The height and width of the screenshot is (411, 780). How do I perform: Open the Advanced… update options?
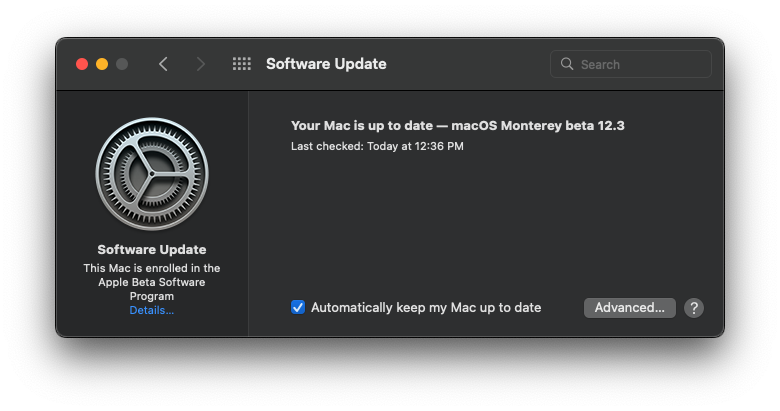(x=629, y=308)
